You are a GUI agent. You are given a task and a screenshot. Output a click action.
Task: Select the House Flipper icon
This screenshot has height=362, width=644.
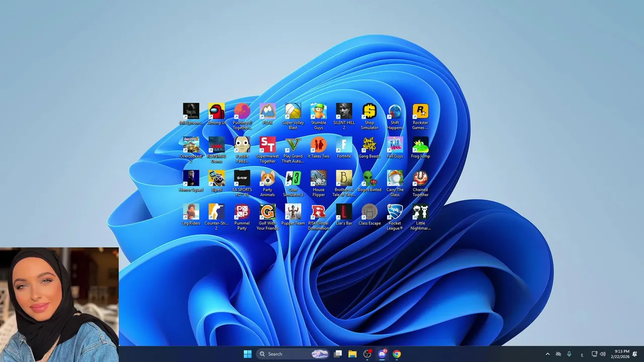pos(318,184)
